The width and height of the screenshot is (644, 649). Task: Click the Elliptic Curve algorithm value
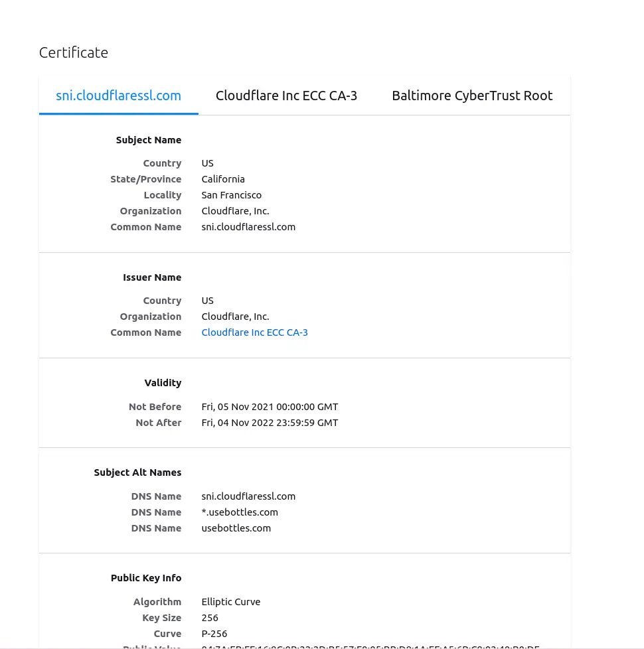(231, 602)
